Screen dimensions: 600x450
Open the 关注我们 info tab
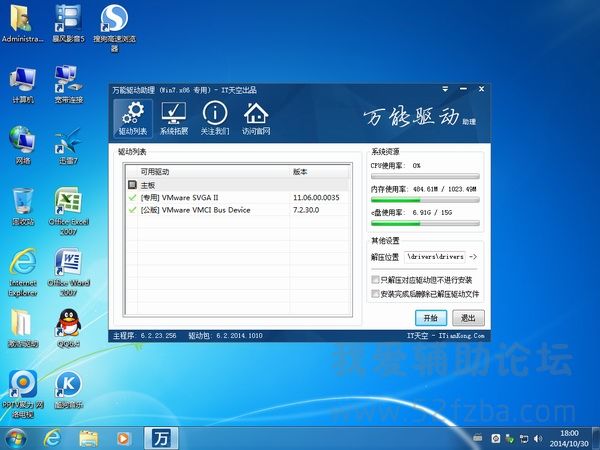[215, 118]
